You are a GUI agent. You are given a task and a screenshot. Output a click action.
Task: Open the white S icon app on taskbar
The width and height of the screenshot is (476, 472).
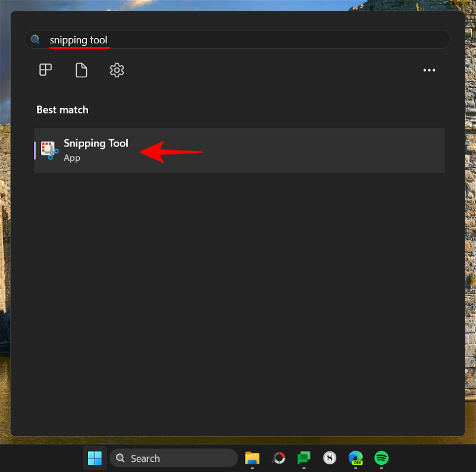pos(330,458)
